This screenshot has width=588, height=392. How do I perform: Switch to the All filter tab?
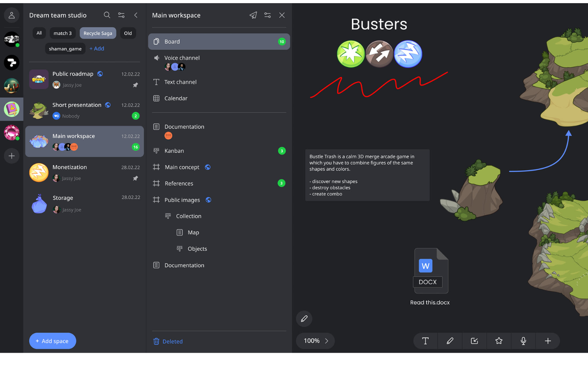[39, 33]
